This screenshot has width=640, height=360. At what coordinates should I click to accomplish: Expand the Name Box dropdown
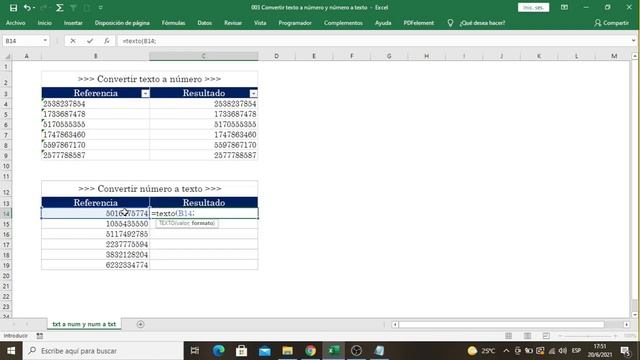coord(45,41)
